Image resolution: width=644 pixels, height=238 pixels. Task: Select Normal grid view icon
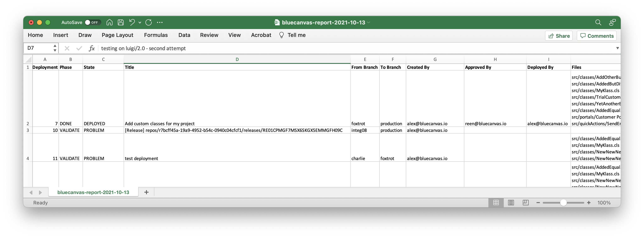point(496,203)
